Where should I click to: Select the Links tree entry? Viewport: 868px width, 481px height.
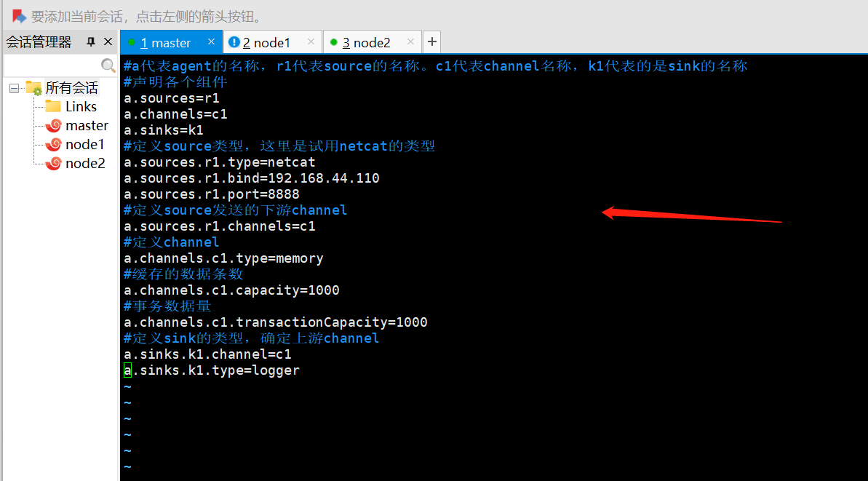click(x=81, y=106)
